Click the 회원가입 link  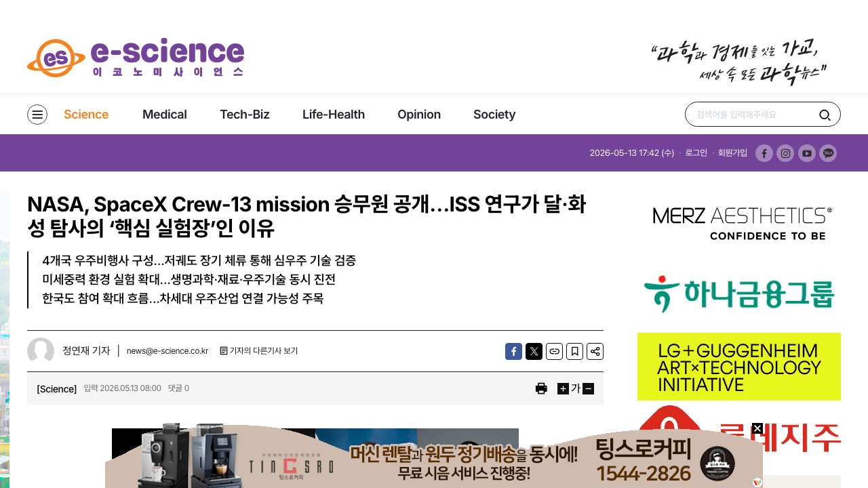[732, 153]
